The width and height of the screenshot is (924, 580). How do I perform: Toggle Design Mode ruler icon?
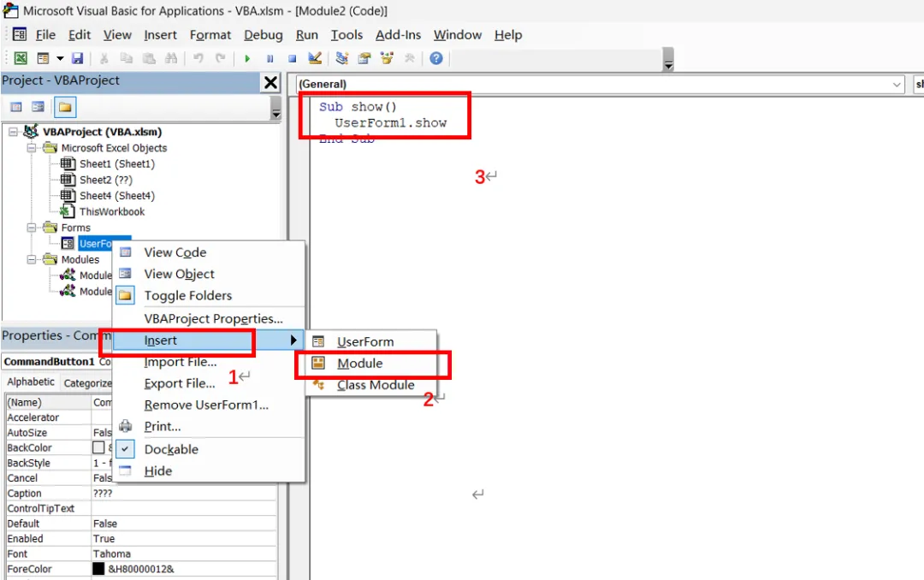(x=315, y=58)
